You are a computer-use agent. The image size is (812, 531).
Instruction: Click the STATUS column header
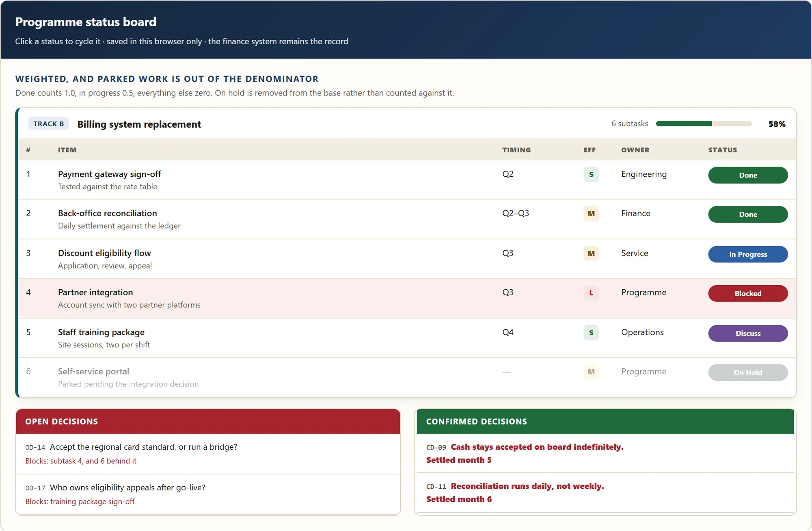tap(723, 150)
